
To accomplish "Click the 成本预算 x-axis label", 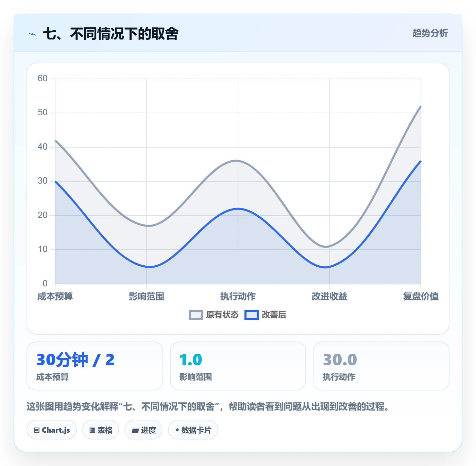I will tap(55, 296).
